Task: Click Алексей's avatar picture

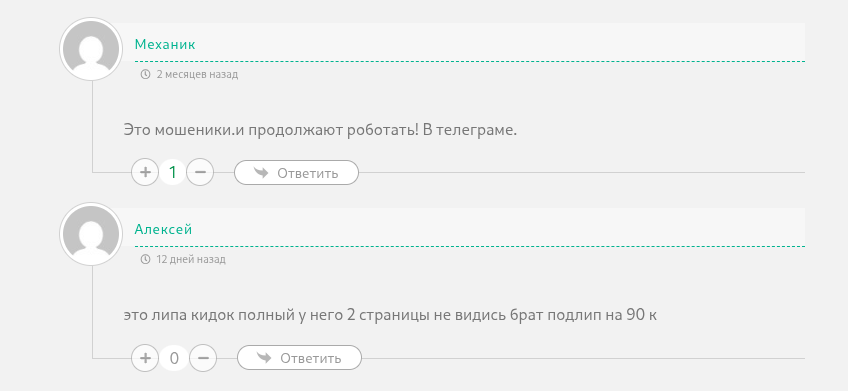Action: pos(91,234)
